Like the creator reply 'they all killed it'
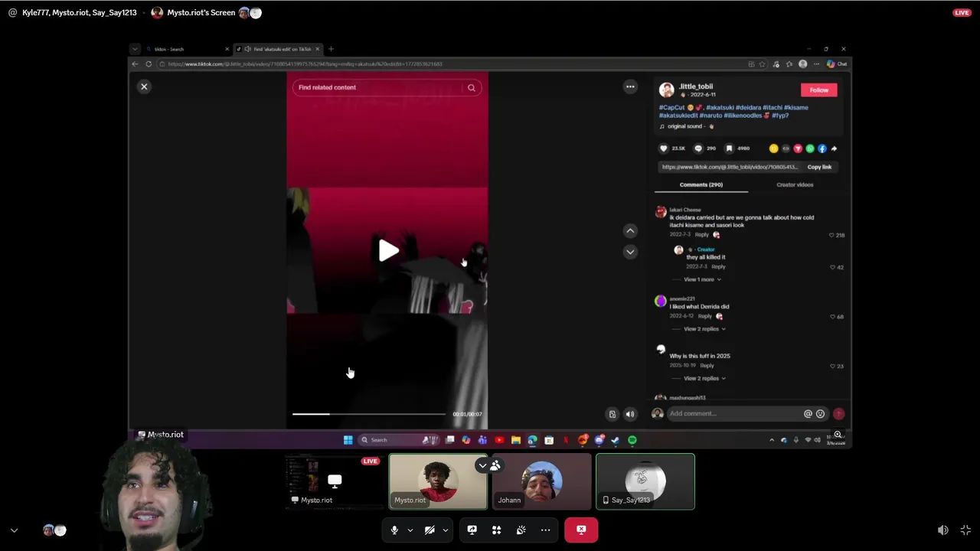 pos(833,267)
